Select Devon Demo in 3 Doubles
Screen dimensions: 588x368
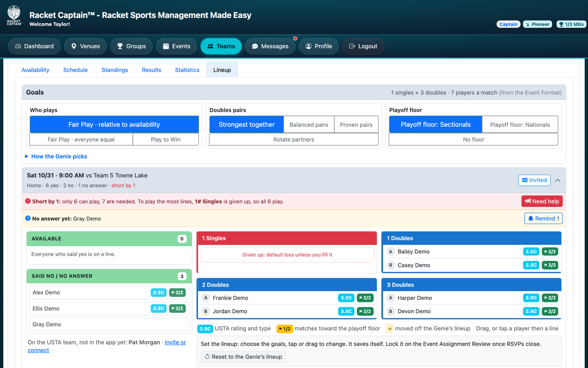[472, 311]
